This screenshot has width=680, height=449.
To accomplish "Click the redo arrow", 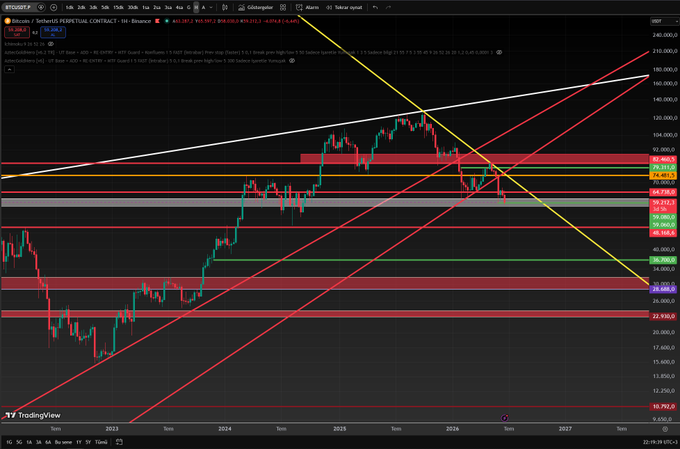I will (x=388, y=7).
